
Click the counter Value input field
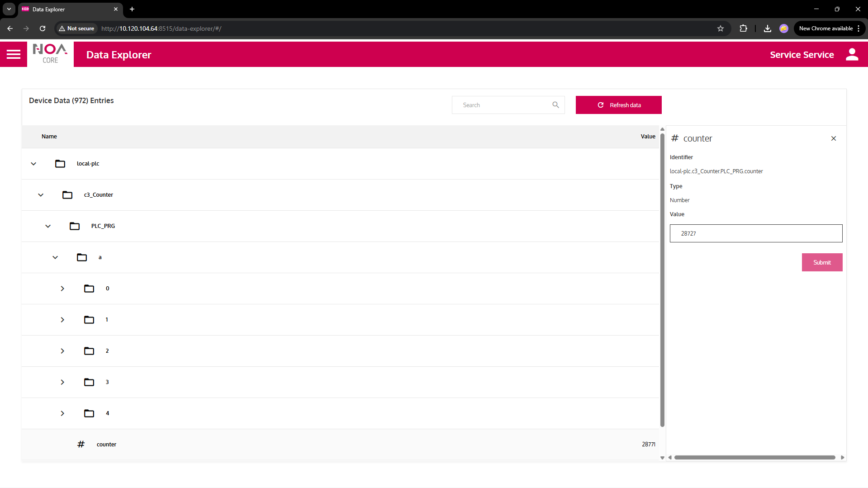click(x=755, y=233)
